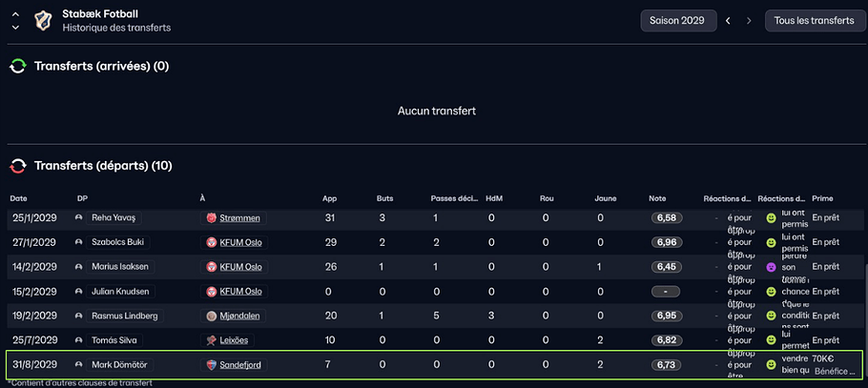Click the up chevron beside the club name

14,14
